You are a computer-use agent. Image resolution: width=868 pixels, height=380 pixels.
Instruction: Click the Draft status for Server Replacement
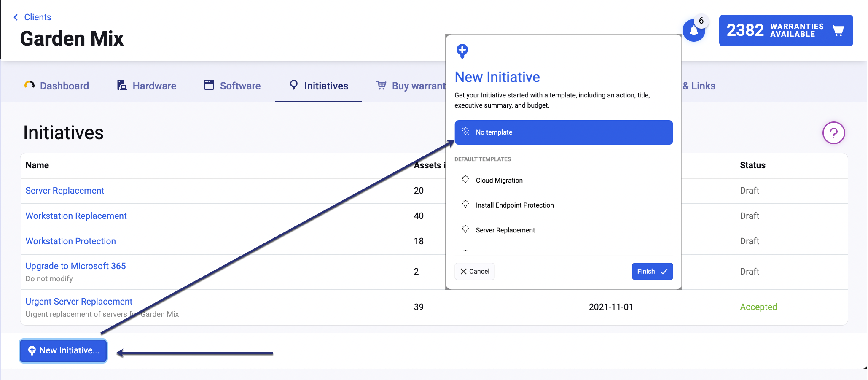point(750,191)
